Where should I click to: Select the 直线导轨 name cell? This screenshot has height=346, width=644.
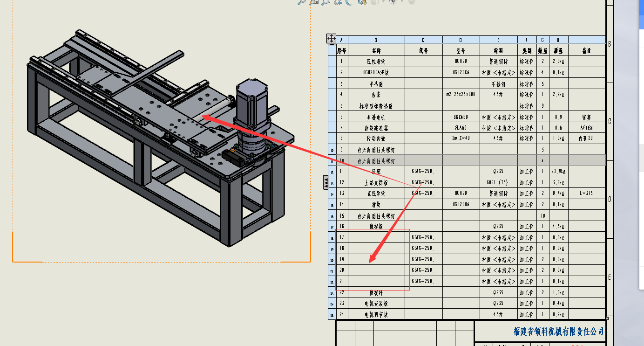pyautogui.click(x=376, y=194)
